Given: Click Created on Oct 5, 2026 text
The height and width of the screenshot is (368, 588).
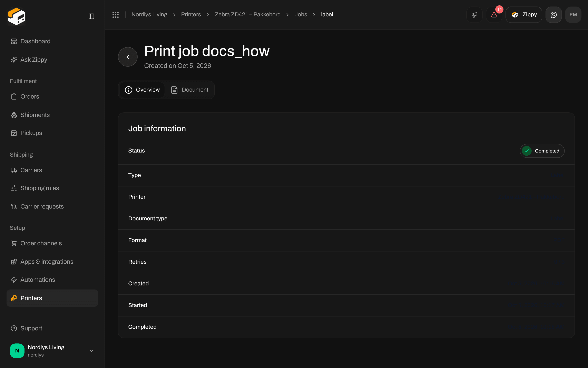Looking at the screenshot, I should pyautogui.click(x=177, y=66).
